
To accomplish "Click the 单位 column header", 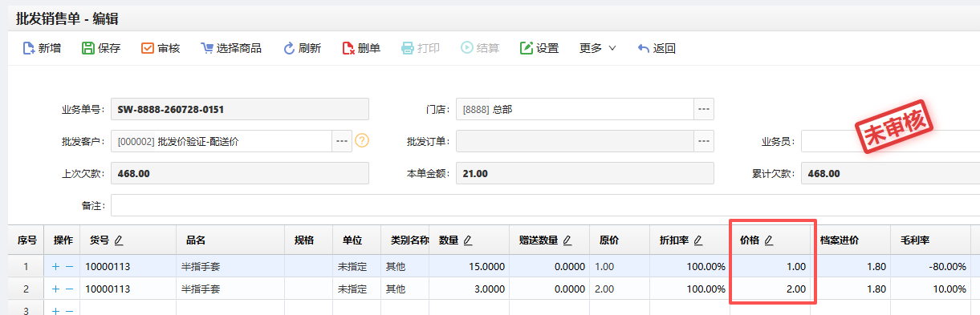I will click(357, 240).
